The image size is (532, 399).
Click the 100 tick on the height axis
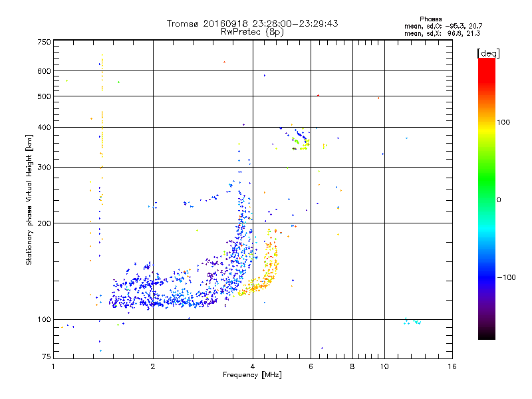(44, 319)
